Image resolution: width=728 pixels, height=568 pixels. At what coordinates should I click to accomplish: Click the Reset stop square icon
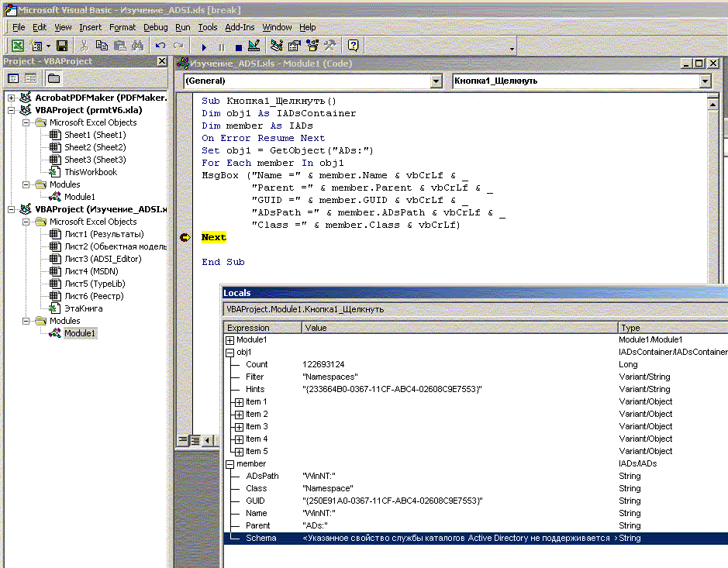pyautogui.click(x=238, y=46)
